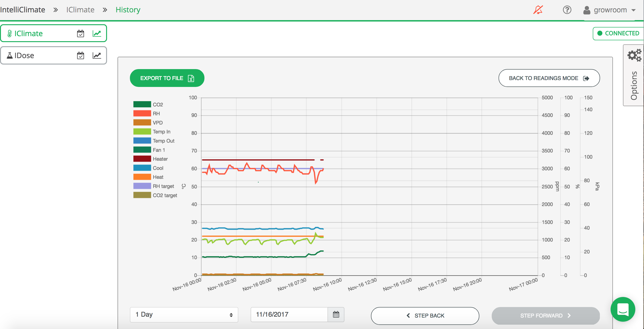Return using Back To Readings Mode

point(549,78)
